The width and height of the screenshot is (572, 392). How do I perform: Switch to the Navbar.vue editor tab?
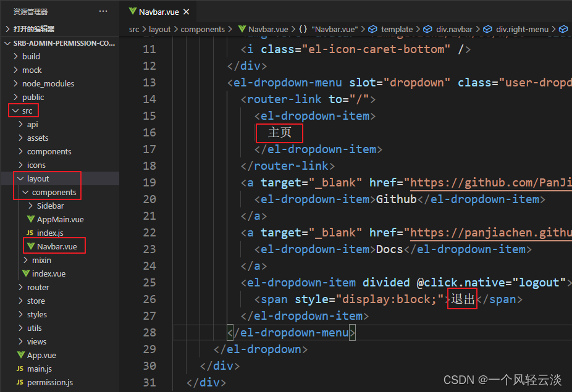click(x=159, y=12)
